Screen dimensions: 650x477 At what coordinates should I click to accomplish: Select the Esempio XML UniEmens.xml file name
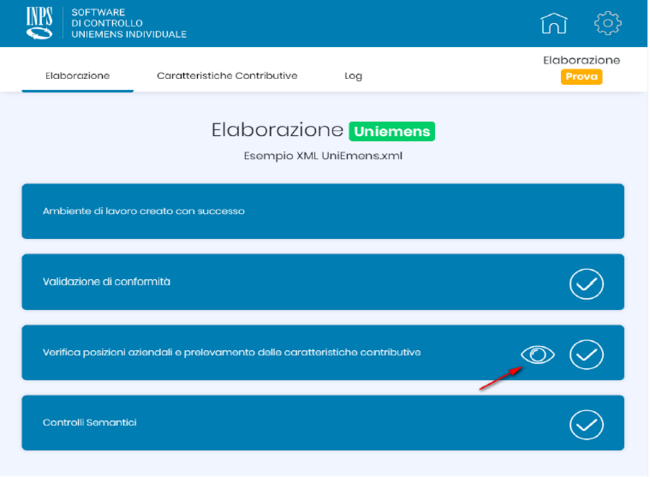click(x=323, y=156)
